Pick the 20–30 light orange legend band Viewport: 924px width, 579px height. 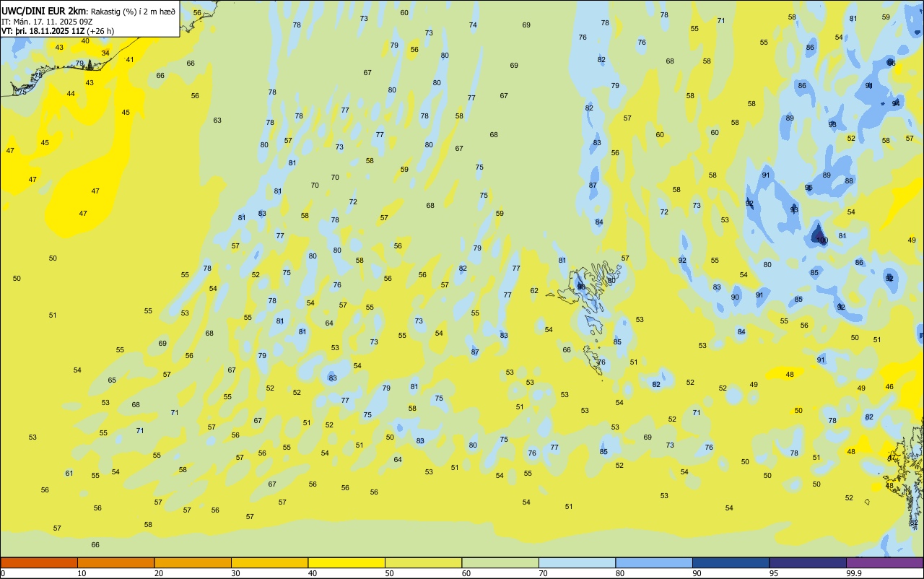193,562
